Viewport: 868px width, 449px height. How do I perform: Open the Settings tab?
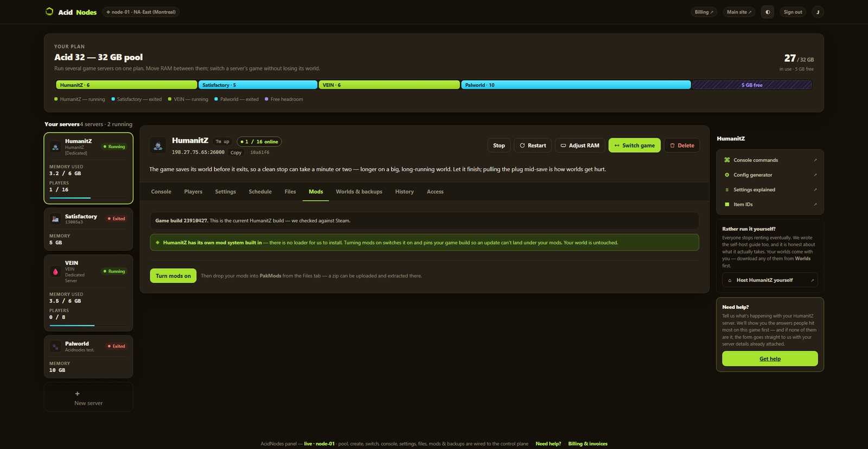(x=226, y=192)
